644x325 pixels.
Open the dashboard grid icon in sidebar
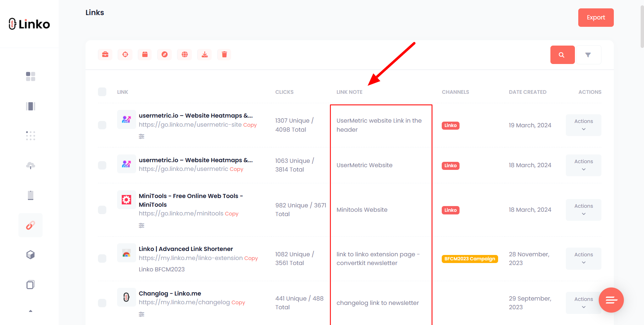point(31,76)
